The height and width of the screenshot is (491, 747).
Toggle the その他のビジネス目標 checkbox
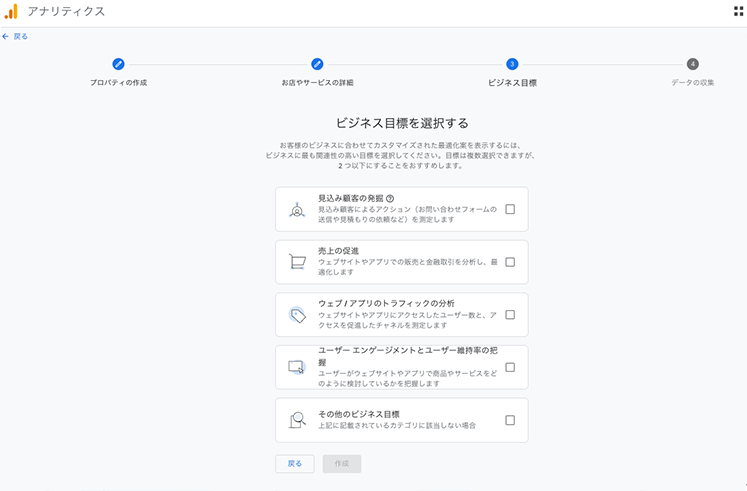pos(510,420)
